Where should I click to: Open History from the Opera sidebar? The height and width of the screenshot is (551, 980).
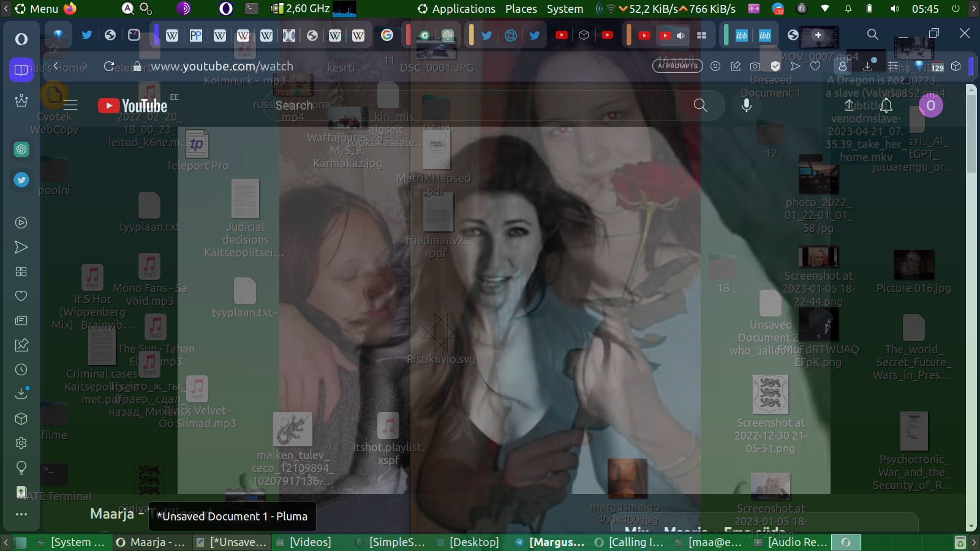[x=21, y=370]
